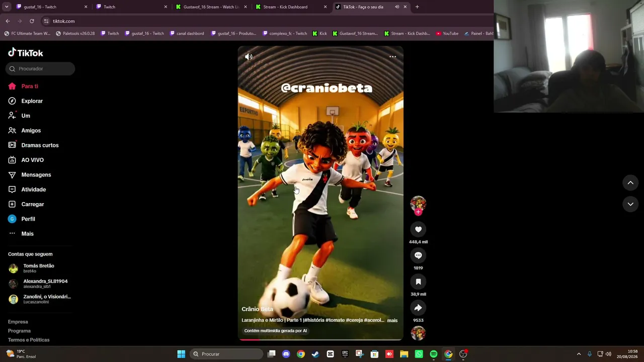Follow creator with the red plus badge
The height and width of the screenshot is (362, 644).
pos(418,212)
